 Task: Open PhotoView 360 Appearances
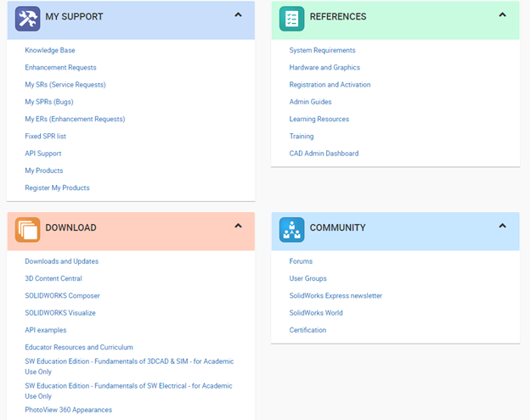pyautogui.click(x=68, y=410)
